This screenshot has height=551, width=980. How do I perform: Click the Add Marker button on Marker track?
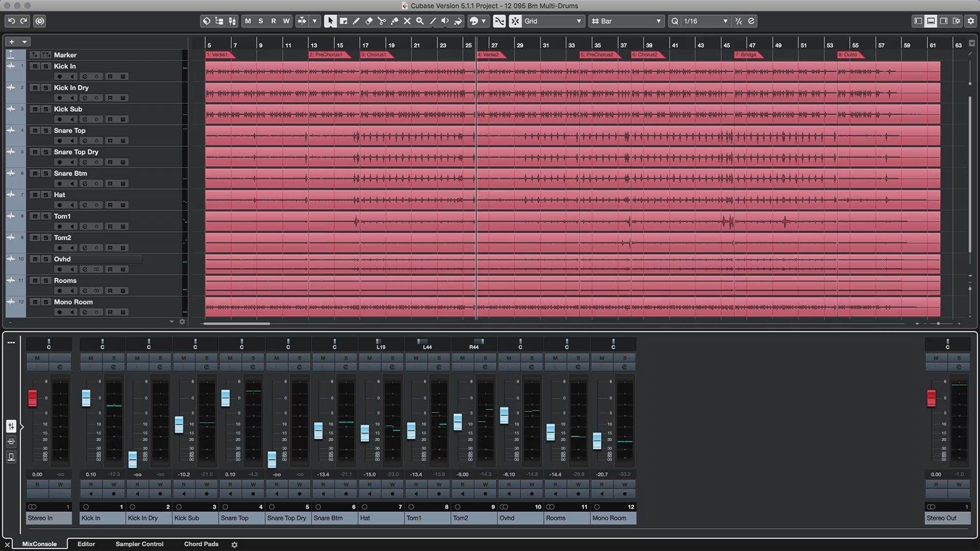point(34,55)
